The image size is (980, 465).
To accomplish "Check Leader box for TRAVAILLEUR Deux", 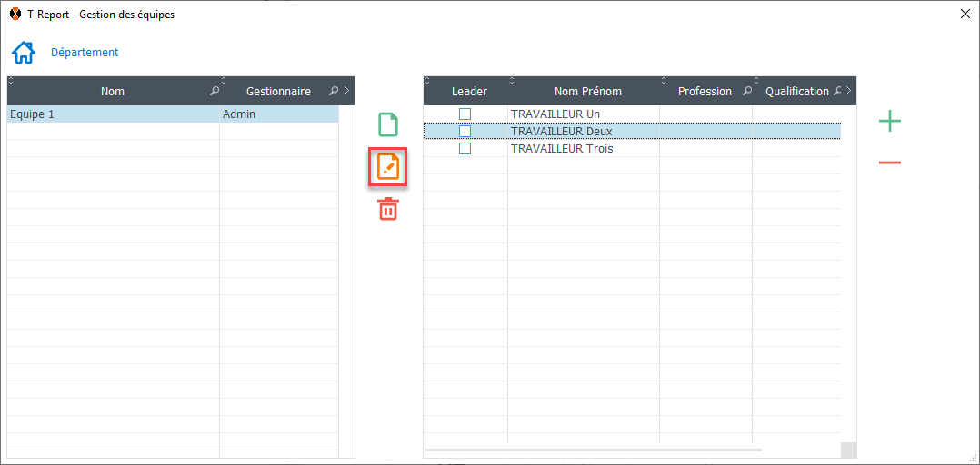I will coord(465,132).
